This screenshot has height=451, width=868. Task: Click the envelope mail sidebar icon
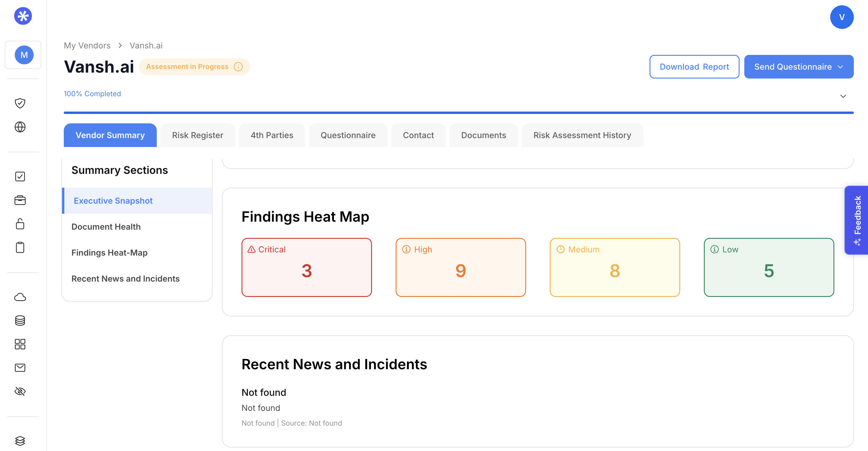[x=20, y=367]
